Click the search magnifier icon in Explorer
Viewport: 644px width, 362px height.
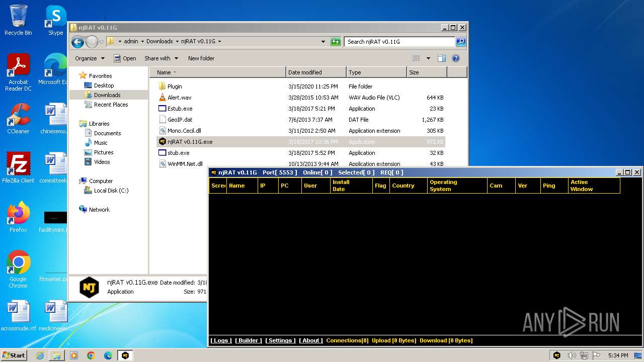(460, 42)
